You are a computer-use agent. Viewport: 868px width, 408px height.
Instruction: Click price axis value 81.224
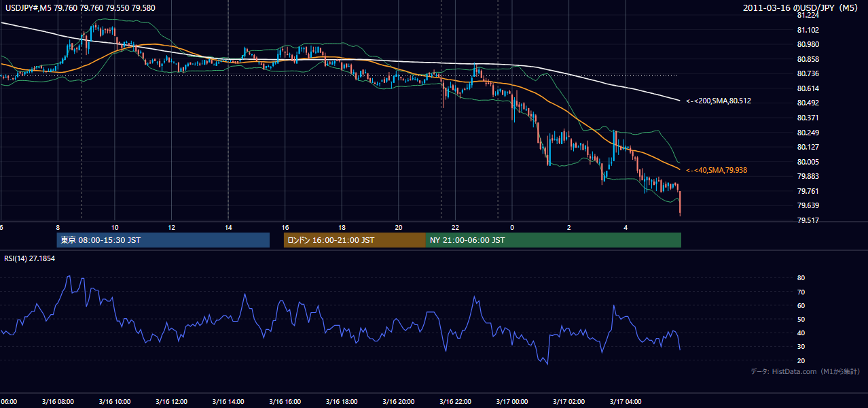coord(808,15)
